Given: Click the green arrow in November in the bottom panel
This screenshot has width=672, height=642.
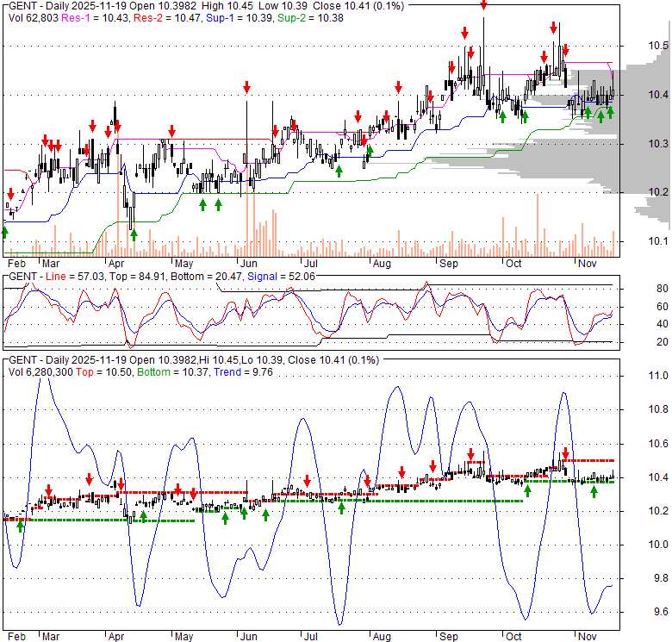Looking at the screenshot, I should click(x=594, y=491).
